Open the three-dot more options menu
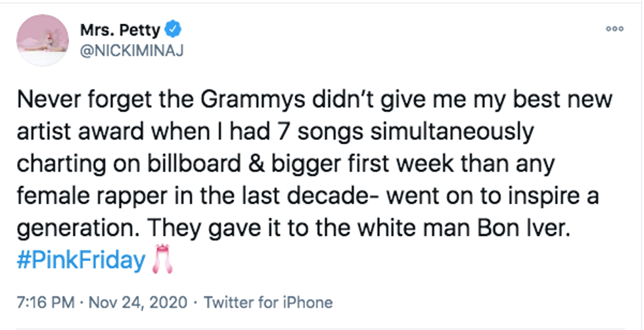The image size is (644, 330). click(614, 29)
